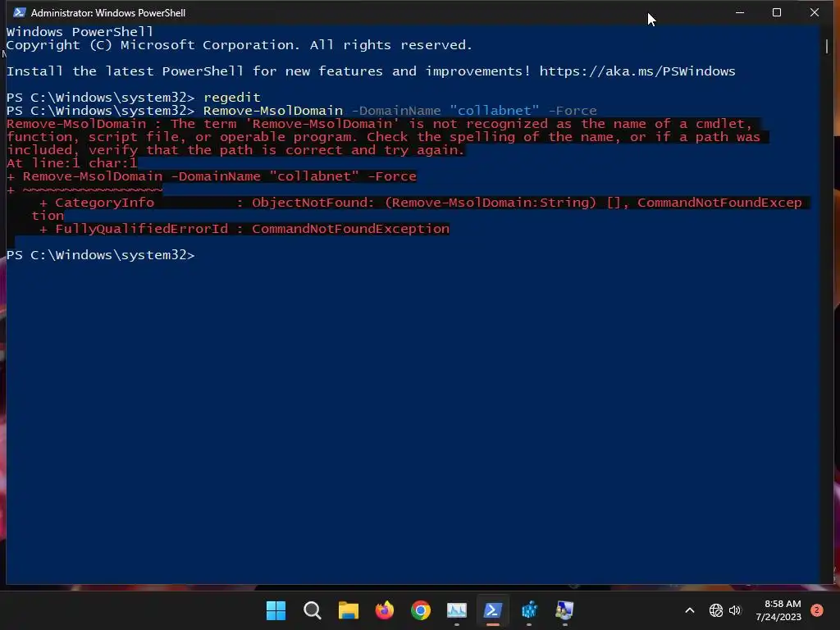Minimize the PowerShell window
840x630 pixels.
point(740,12)
